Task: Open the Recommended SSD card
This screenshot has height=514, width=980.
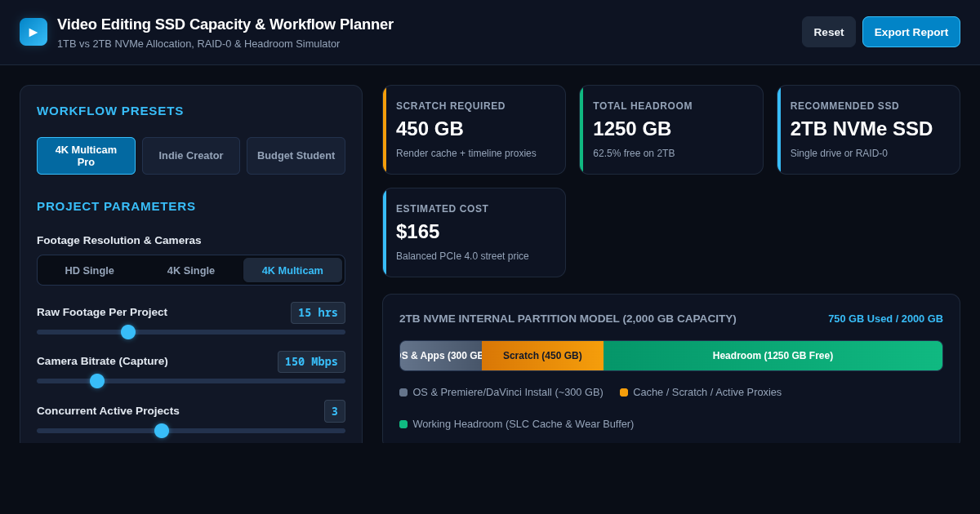Action: [x=868, y=130]
